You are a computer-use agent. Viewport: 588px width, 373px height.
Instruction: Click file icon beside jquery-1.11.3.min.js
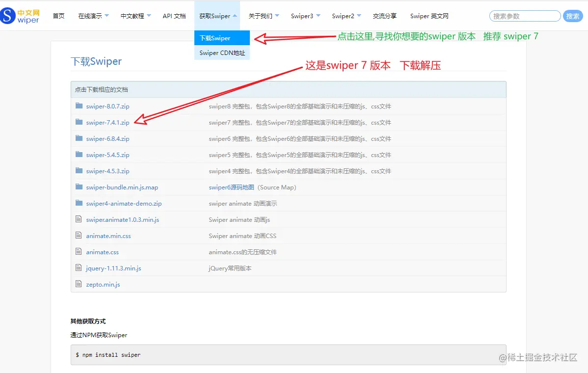[x=79, y=267]
